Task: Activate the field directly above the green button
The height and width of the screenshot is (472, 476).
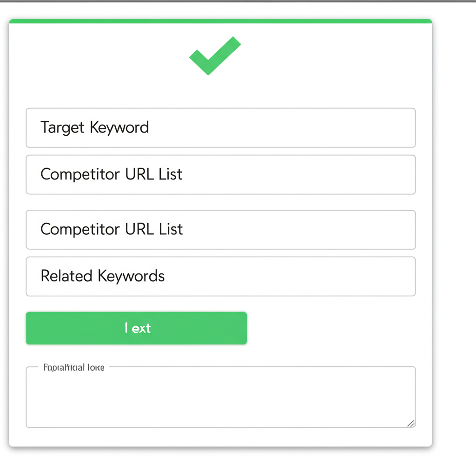Action: (220, 276)
